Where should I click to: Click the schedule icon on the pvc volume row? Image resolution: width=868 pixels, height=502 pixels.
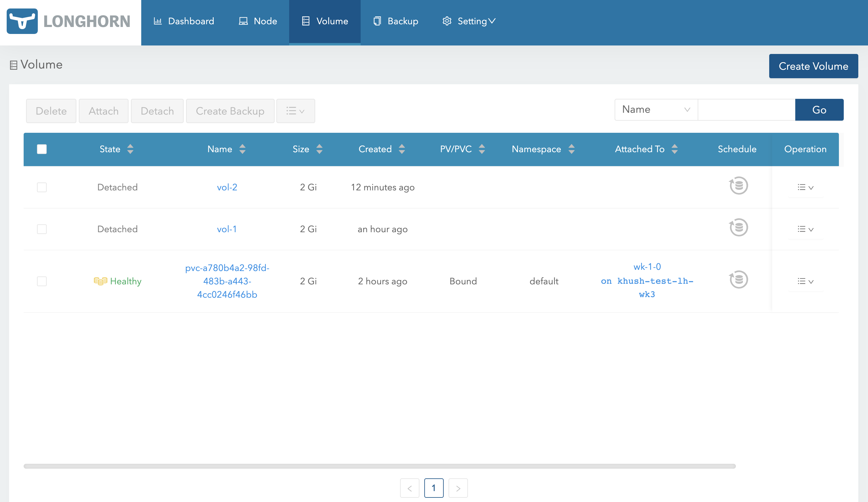738,280
